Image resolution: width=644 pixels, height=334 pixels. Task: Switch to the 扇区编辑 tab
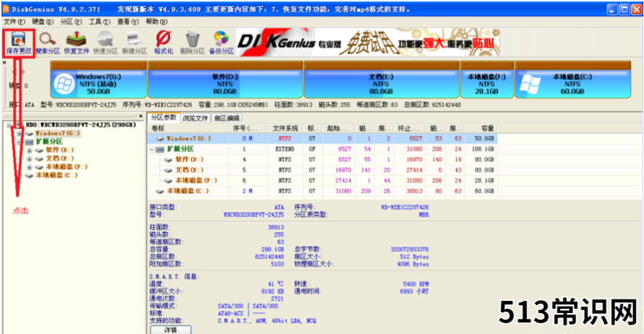[227, 118]
